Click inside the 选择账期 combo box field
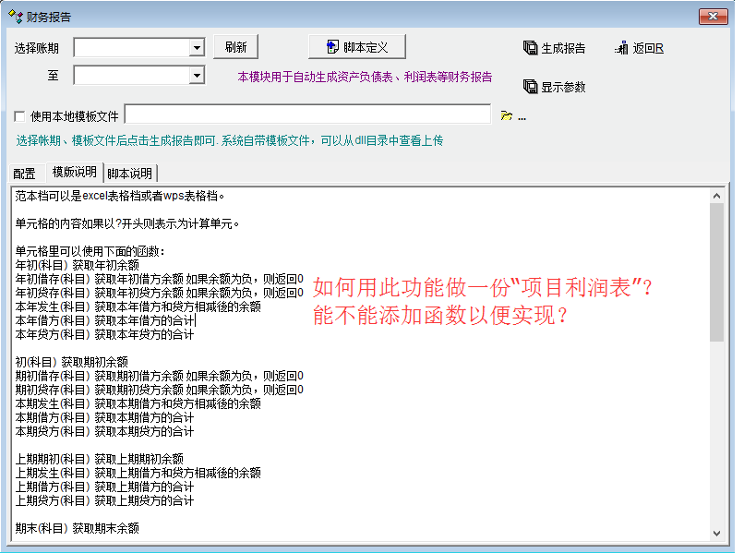The height and width of the screenshot is (553, 756). tap(131, 48)
